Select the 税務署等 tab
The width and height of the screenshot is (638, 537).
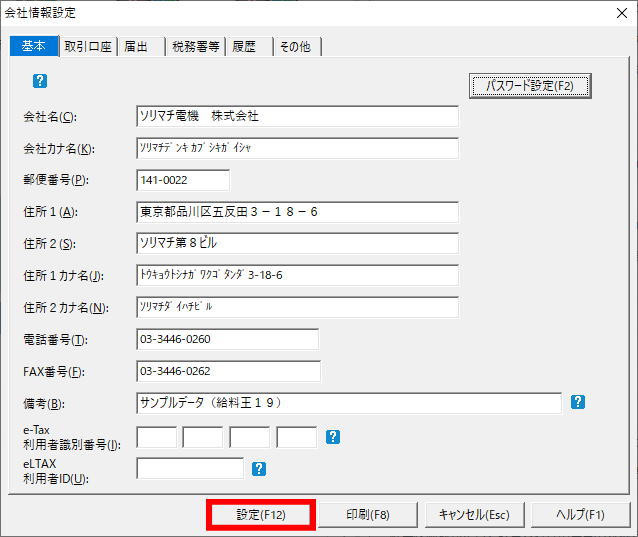coord(195,46)
